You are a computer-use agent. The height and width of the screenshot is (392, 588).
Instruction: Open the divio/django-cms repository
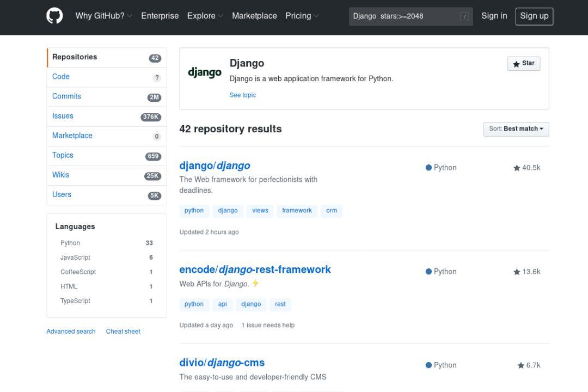click(x=222, y=363)
